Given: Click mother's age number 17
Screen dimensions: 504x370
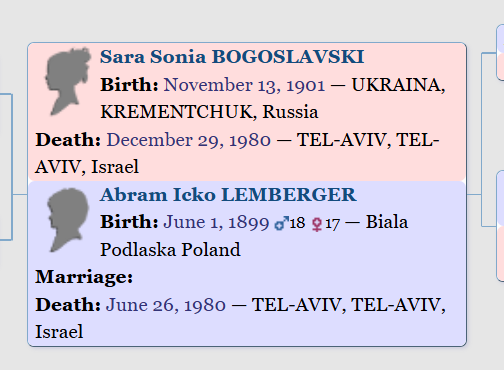Looking at the screenshot, I should (x=332, y=224).
